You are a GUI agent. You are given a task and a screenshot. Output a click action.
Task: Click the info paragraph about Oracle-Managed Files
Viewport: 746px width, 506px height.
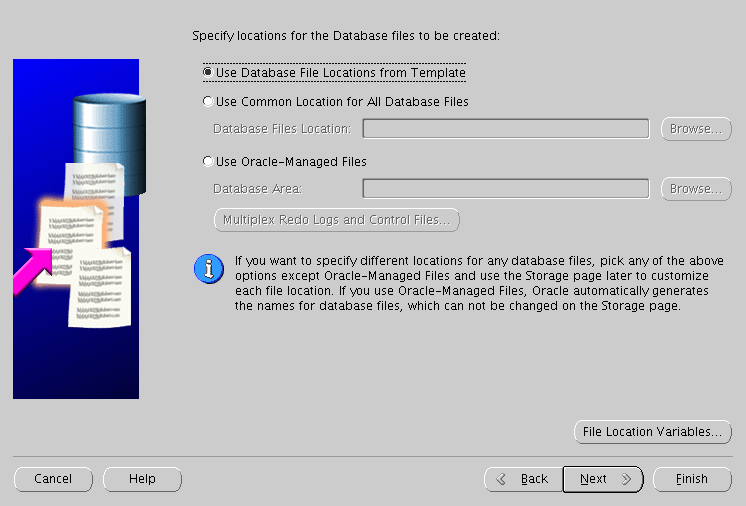coord(479,283)
